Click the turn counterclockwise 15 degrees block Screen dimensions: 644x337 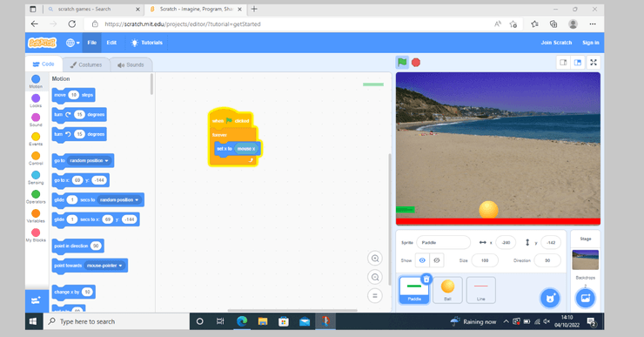point(79,134)
